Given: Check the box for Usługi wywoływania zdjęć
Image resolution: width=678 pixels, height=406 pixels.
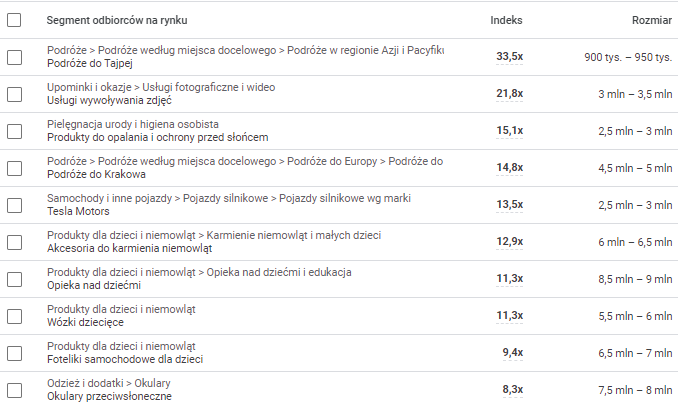Looking at the screenshot, I should (14, 94).
